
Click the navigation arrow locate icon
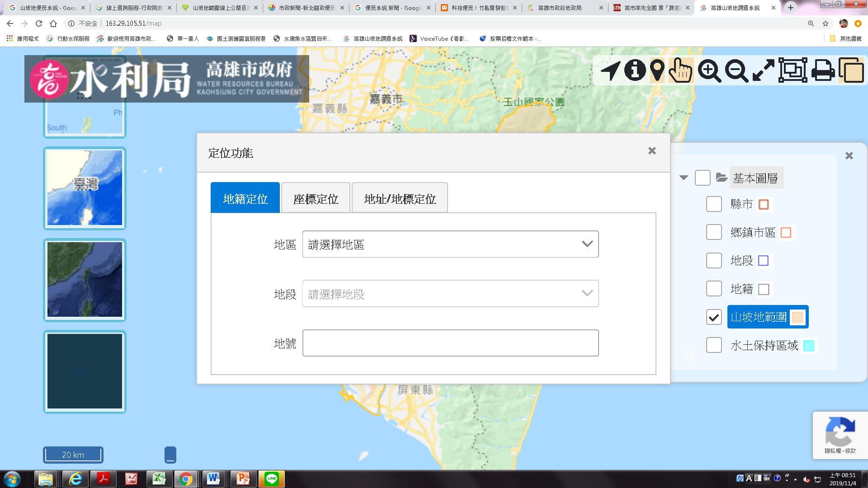point(610,71)
